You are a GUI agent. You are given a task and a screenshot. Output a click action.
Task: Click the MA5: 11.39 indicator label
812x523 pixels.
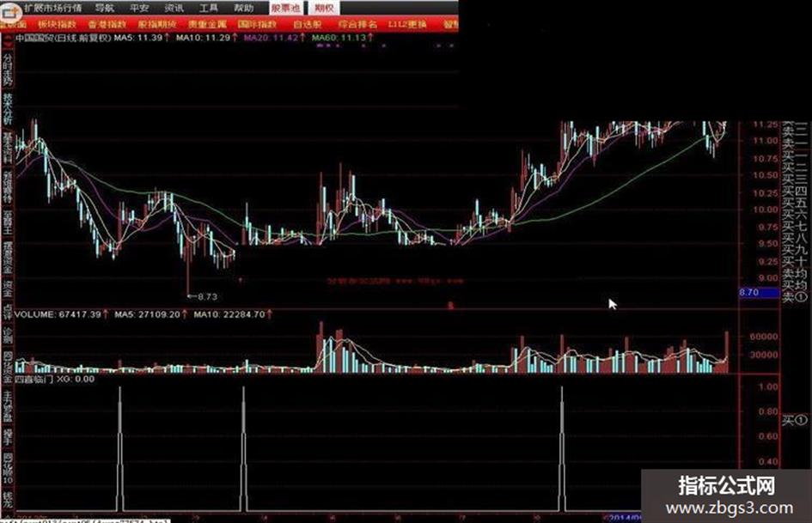pyautogui.click(x=139, y=38)
